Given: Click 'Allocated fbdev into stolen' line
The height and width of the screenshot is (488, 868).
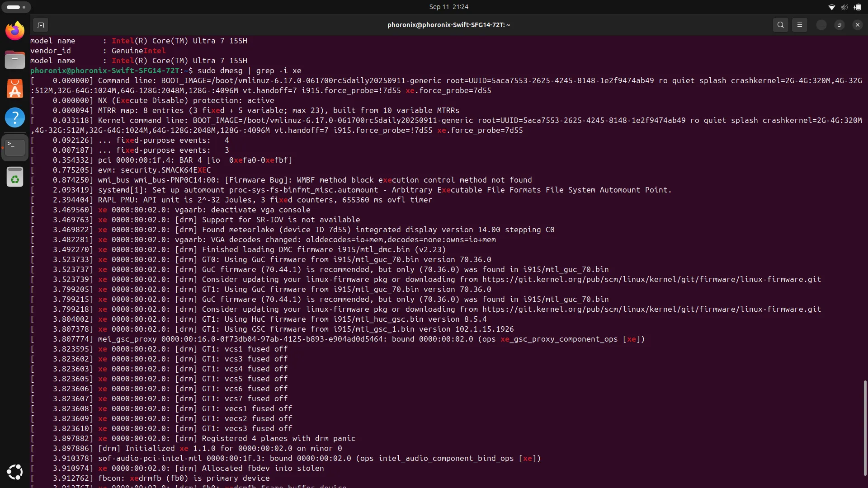Looking at the screenshot, I should (177, 468).
